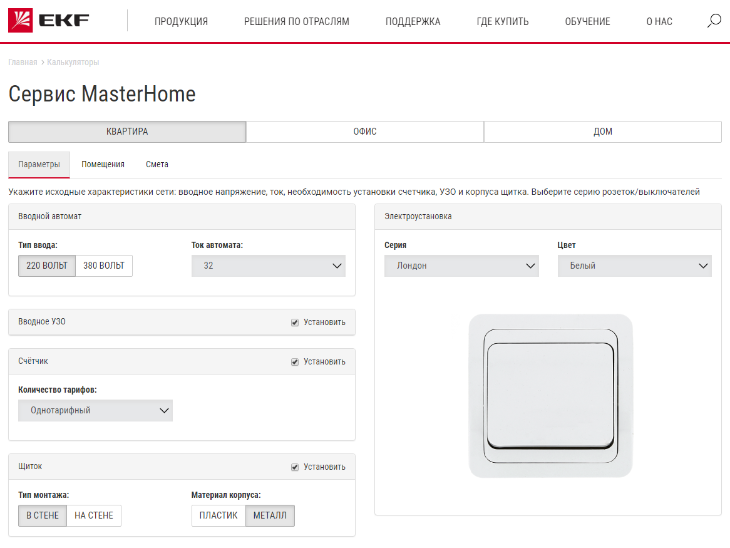Image resolution: width=730 pixels, height=548 pixels.
Task: Open the Цвет dropdown showing Белый
Action: coord(635,266)
